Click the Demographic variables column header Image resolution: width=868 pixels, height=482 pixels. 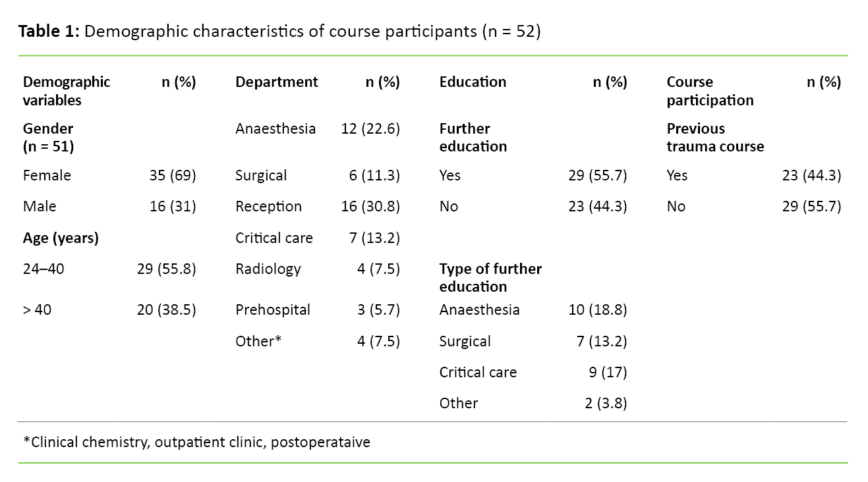point(66,91)
